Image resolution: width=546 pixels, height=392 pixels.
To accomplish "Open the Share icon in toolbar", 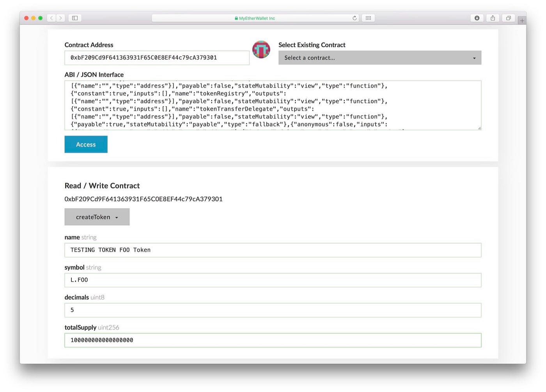I will (493, 18).
